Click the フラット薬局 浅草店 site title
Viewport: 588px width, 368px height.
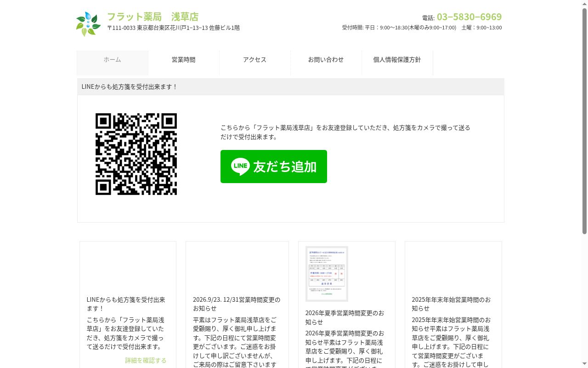[x=153, y=17]
